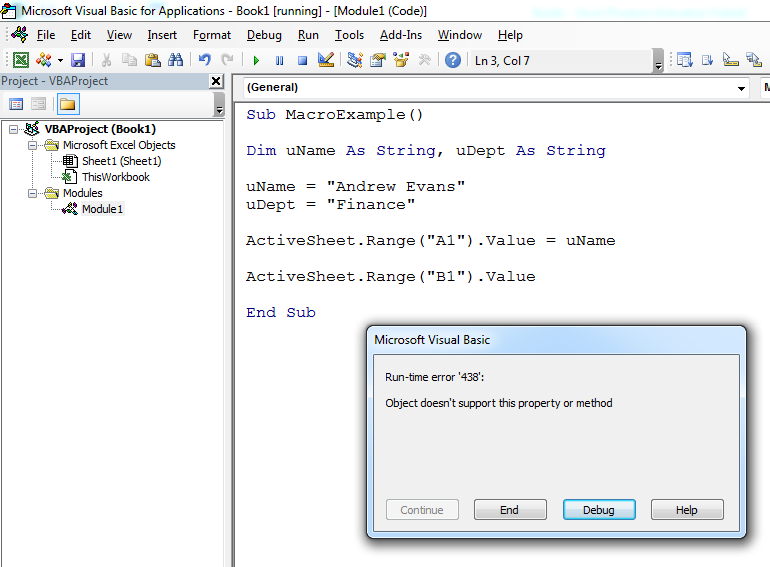770x567 pixels.
Task: Open Find with the binoculars icon
Action: (175, 60)
